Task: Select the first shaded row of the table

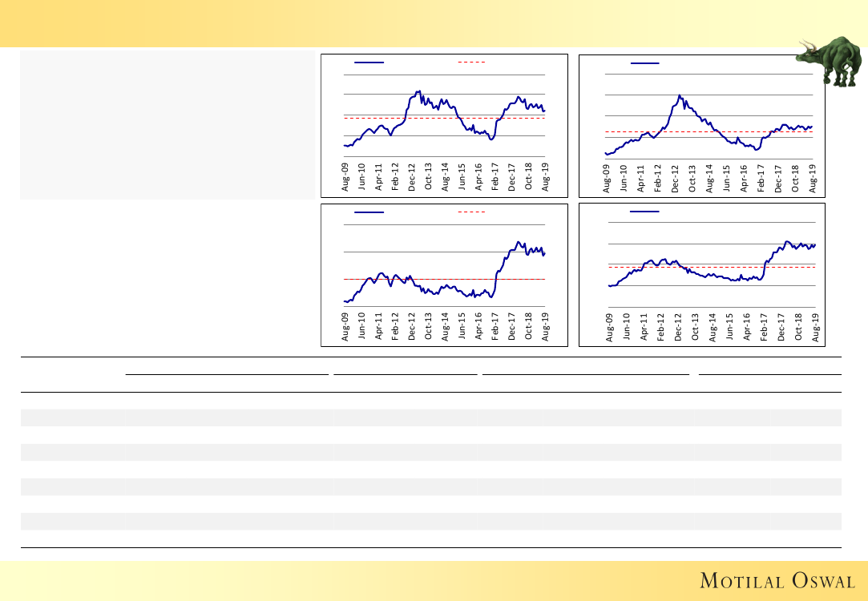Action: point(430,417)
